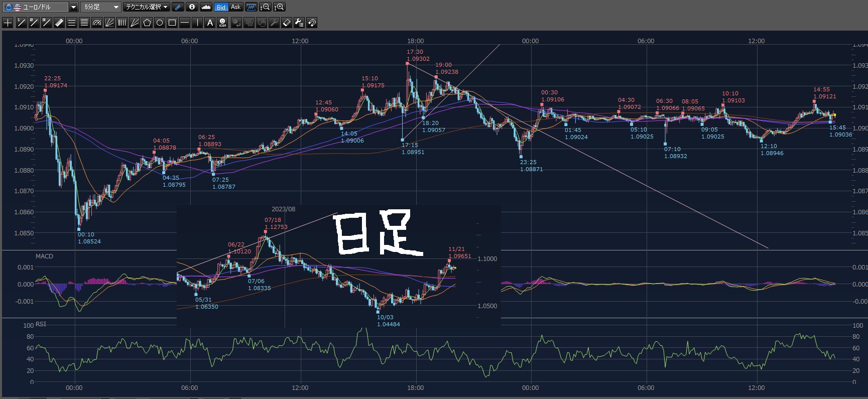Select the Fibonacci arc tool
Image resolution: width=868 pixels, height=399 pixels.
click(x=97, y=23)
